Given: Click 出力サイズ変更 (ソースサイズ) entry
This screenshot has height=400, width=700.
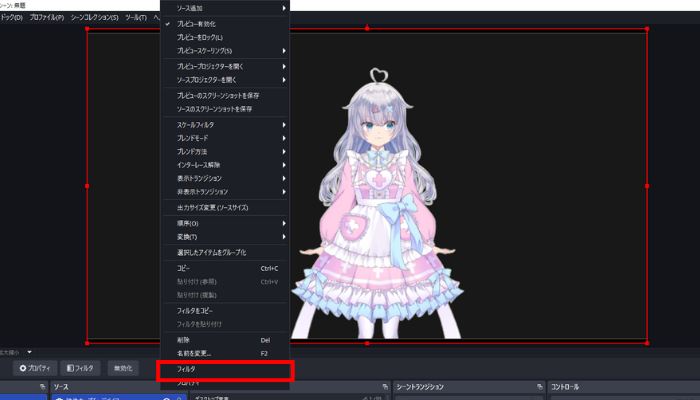Looking at the screenshot, I should (225, 208).
